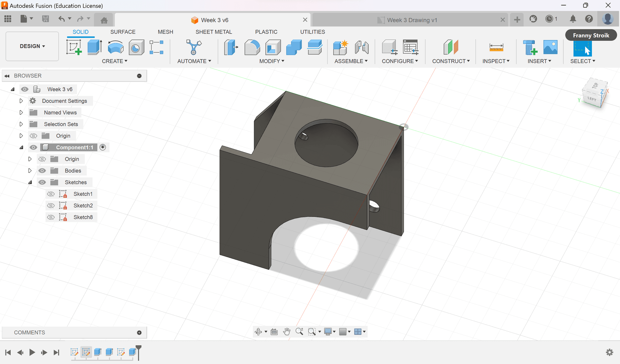The width and height of the screenshot is (620, 364).
Task: Show the top-level Origin folder
Action: [34, 136]
